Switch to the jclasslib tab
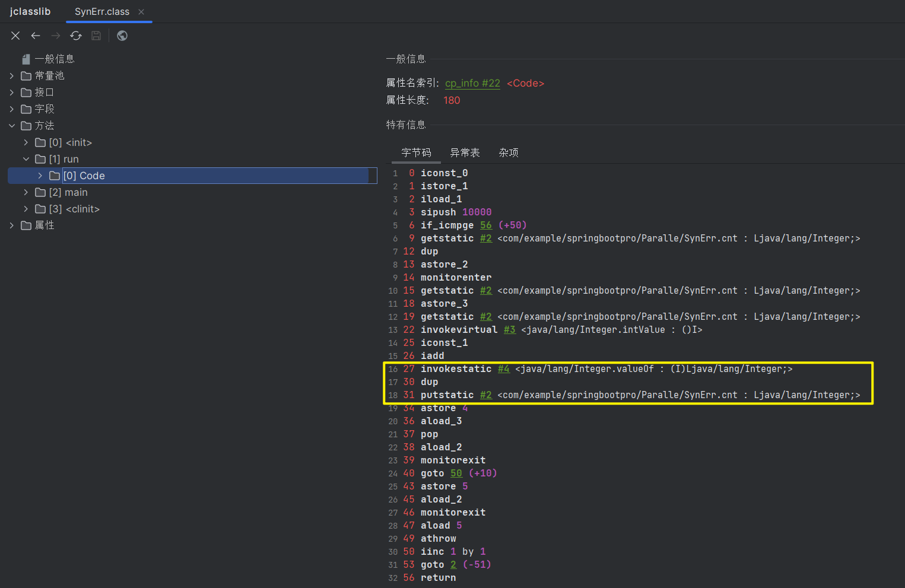 [x=30, y=12]
